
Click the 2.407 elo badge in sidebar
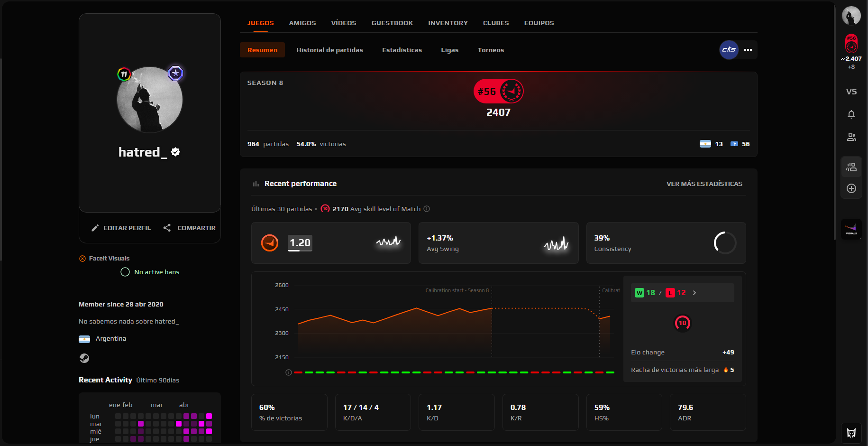(851, 52)
